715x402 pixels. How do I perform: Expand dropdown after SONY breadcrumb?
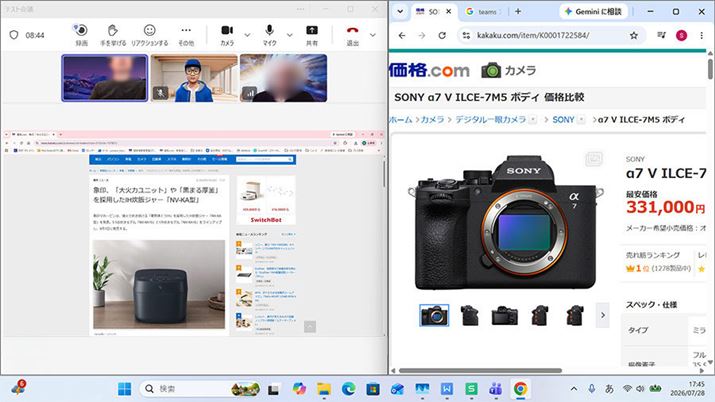(x=581, y=119)
